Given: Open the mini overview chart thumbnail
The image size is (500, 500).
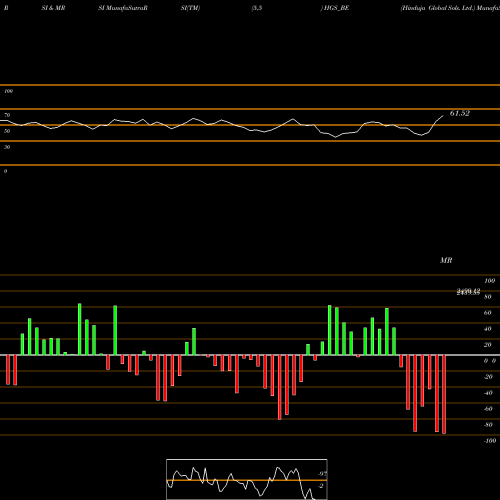Looking at the screenshot, I should (247, 479).
